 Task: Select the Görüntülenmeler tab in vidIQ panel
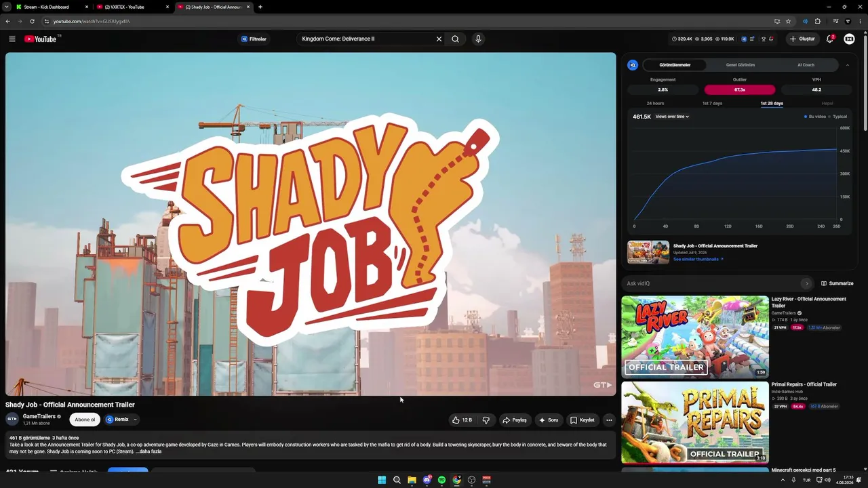pos(675,65)
